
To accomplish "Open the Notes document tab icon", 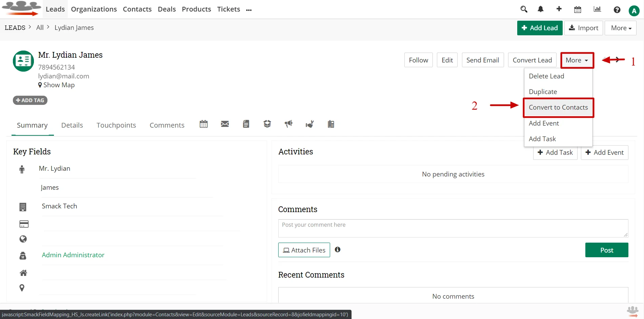I will pos(246,124).
